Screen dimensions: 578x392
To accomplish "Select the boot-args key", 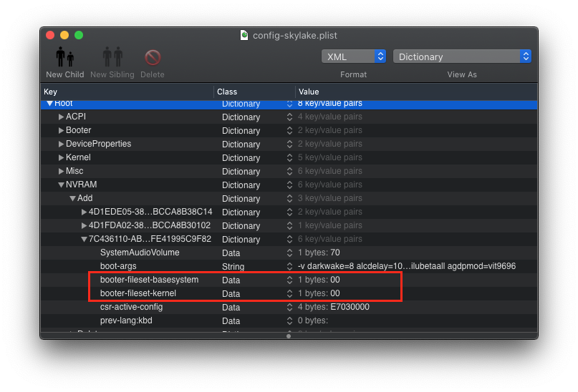I will pyautogui.click(x=118, y=266).
